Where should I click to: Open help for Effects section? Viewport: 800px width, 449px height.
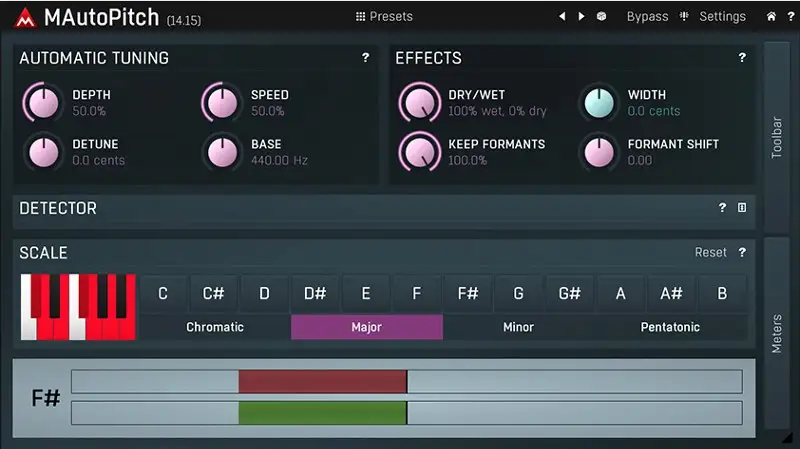coord(741,58)
